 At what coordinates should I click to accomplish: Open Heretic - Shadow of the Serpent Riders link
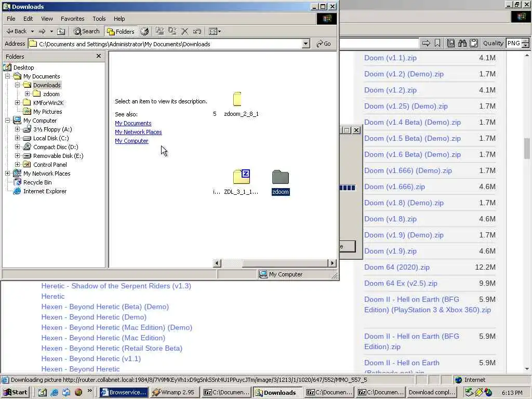(116, 286)
